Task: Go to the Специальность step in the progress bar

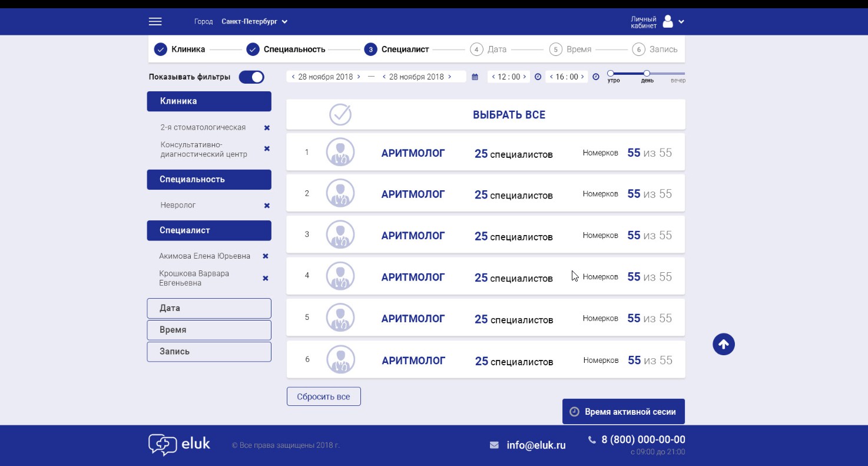Action: click(x=286, y=49)
